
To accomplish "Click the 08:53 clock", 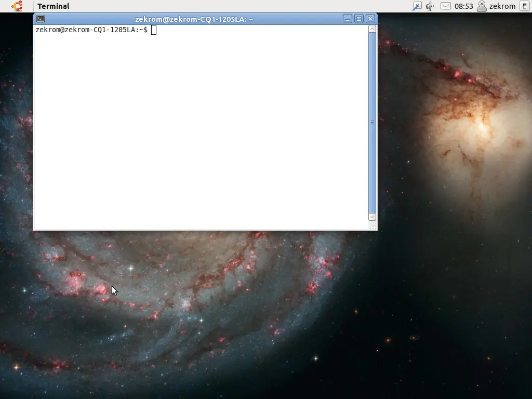I will point(463,6).
